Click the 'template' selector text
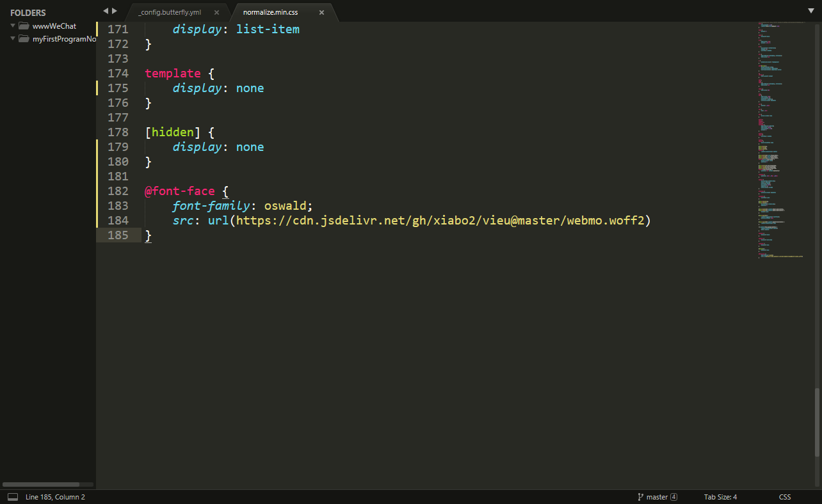Screen dimensions: 822x504 tap(173, 74)
